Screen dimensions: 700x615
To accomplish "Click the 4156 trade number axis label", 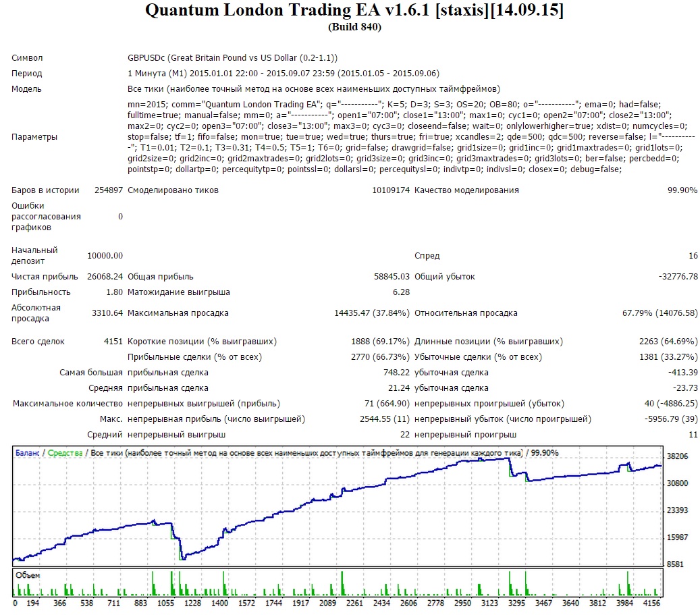I will (651, 603).
